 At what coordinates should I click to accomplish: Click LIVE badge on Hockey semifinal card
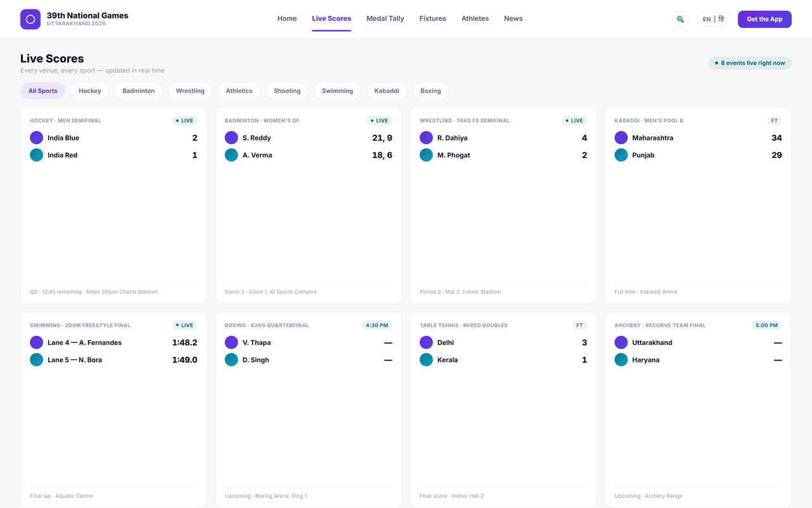point(185,121)
